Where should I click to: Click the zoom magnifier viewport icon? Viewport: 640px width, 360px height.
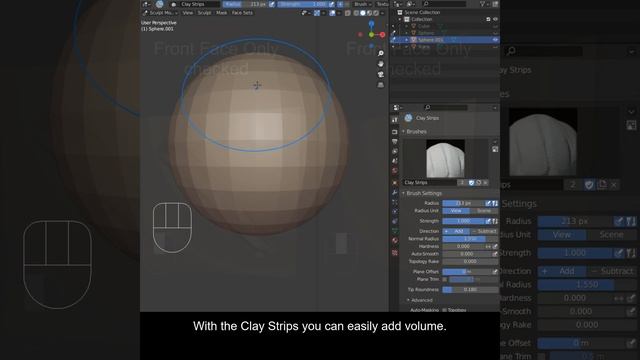point(381,53)
